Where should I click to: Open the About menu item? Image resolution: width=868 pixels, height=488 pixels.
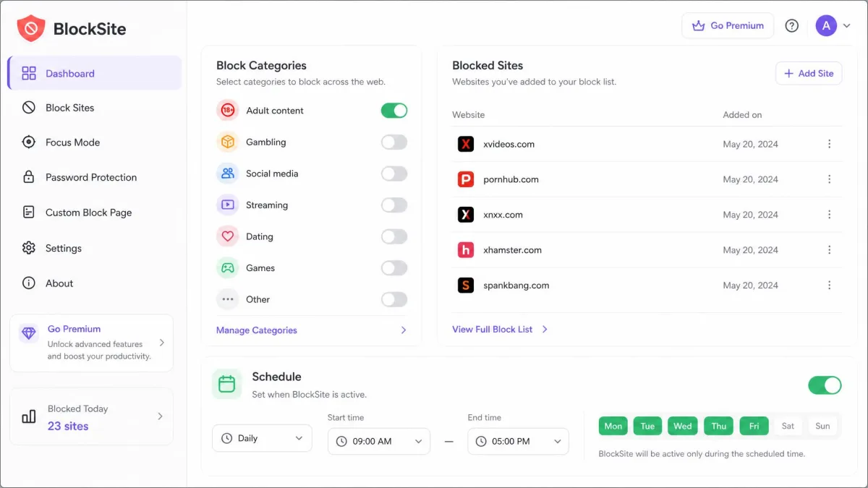pyautogui.click(x=95, y=283)
